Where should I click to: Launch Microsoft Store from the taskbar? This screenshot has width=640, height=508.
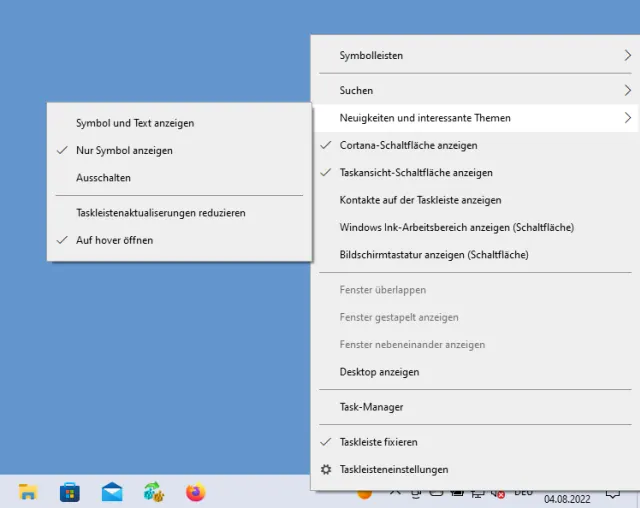(70, 492)
